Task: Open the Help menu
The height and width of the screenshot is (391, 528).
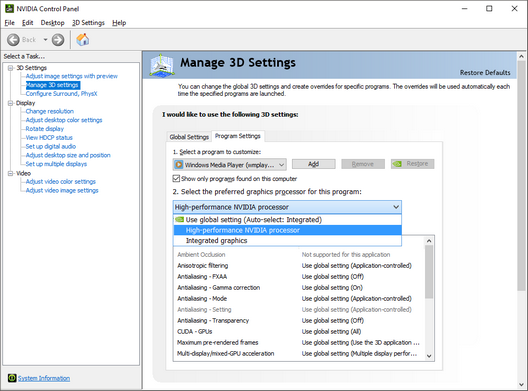Action: [x=119, y=23]
